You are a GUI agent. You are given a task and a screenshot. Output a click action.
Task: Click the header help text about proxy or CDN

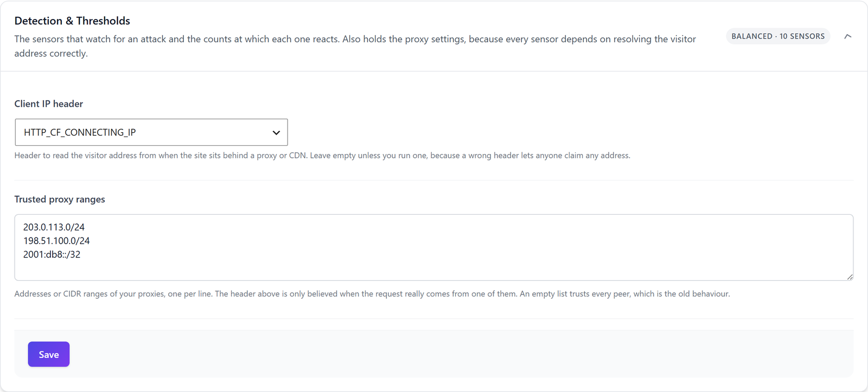(x=322, y=156)
